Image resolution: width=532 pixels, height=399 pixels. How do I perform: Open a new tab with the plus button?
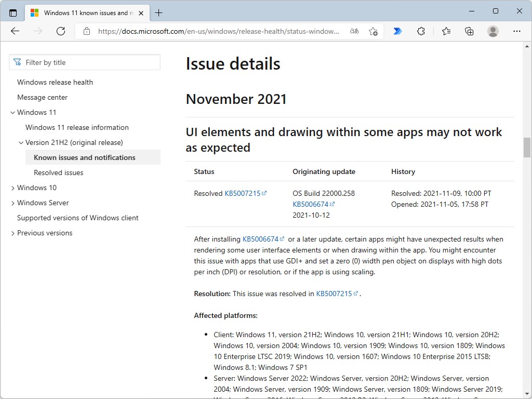(158, 13)
